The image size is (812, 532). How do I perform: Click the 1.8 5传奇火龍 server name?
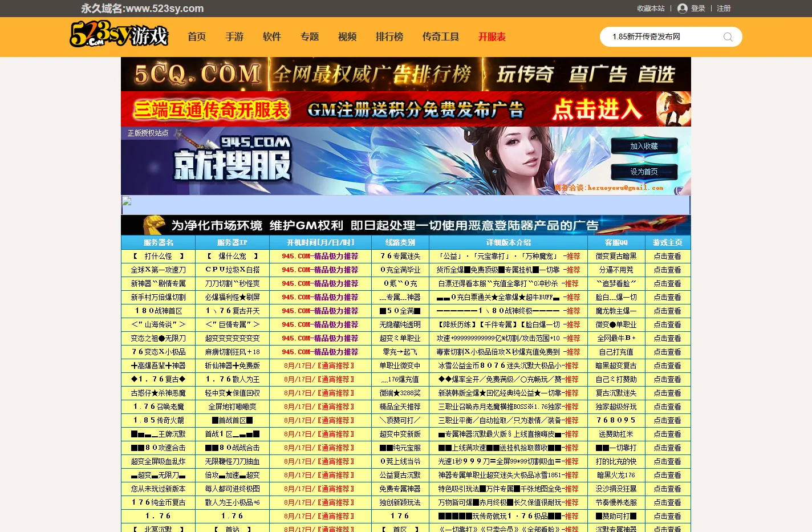pos(159,420)
